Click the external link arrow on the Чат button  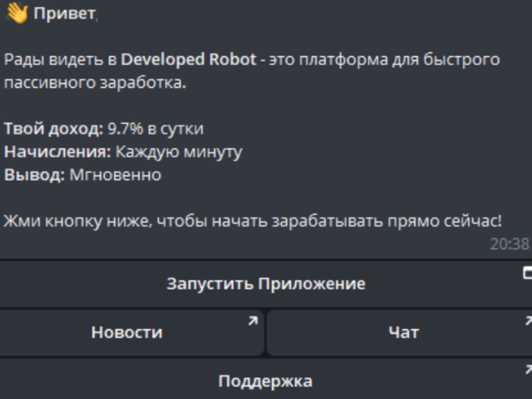click(x=529, y=321)
